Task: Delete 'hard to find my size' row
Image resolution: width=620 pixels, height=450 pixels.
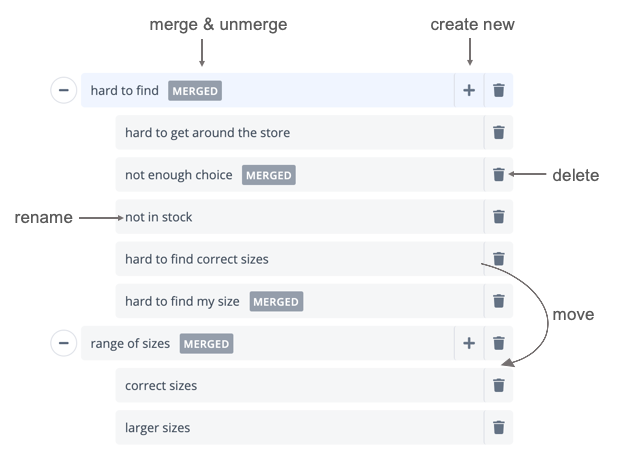Action: coord(499,301)
